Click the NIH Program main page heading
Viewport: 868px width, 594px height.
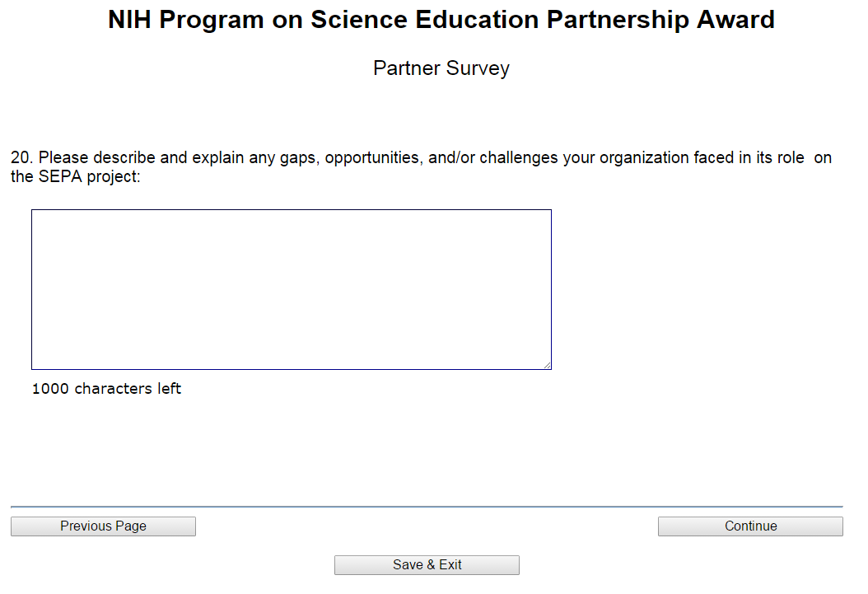coord(441,21)
